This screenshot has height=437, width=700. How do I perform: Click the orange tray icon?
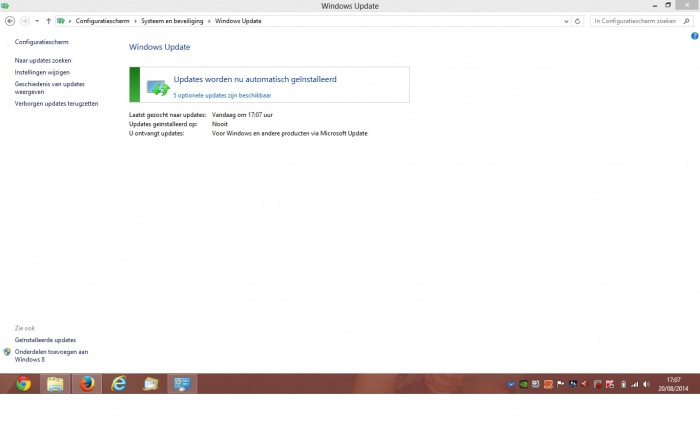548,384
